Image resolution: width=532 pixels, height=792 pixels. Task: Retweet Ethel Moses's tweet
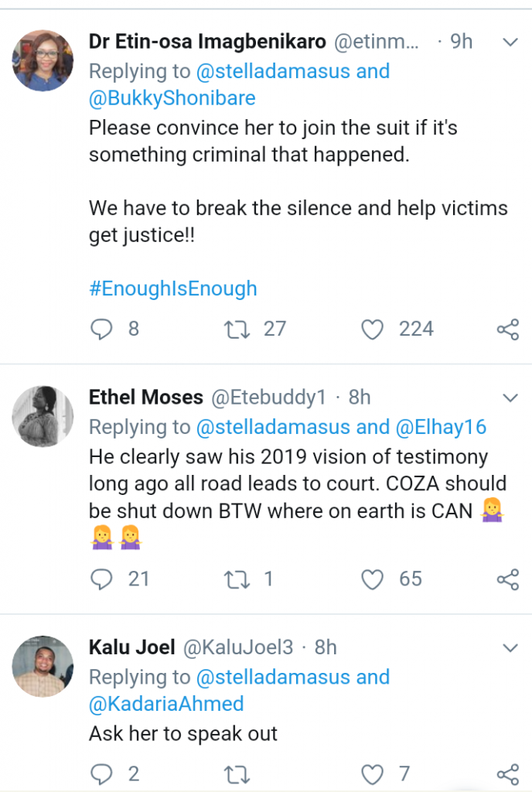coord(232,579)
